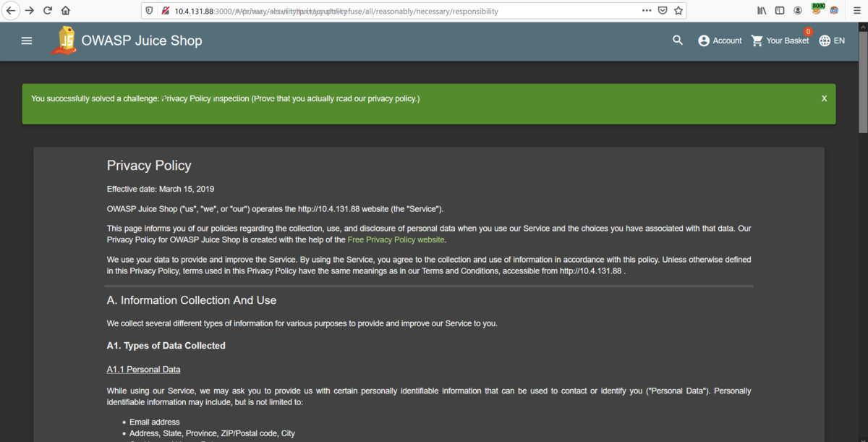868x442 pixels.
Task: Open page actions three-dot menu
Action: 647,11
